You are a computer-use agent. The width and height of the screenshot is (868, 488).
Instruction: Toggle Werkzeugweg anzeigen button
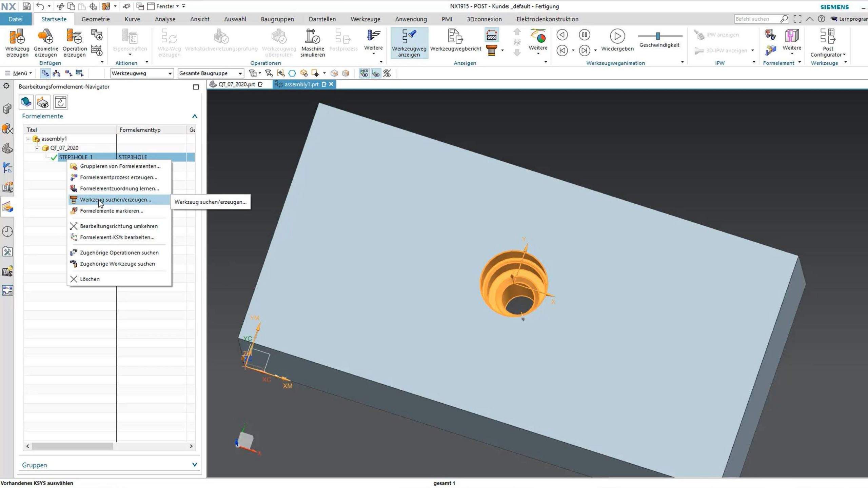point(409,43)
